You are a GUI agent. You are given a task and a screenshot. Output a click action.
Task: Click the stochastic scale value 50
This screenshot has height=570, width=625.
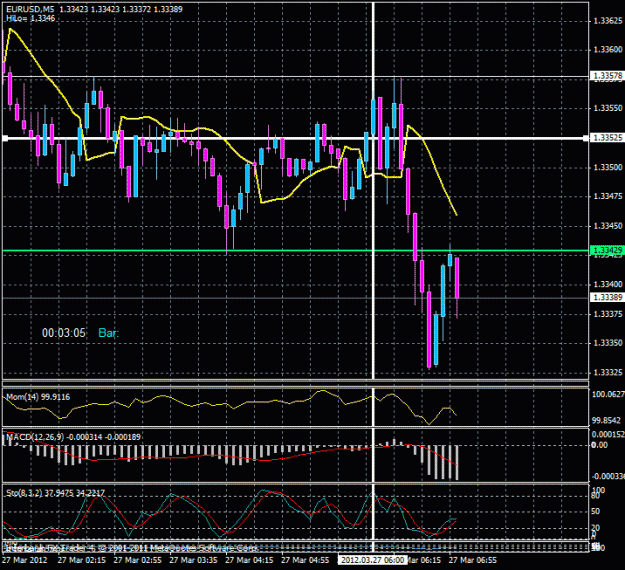point(596,511)
